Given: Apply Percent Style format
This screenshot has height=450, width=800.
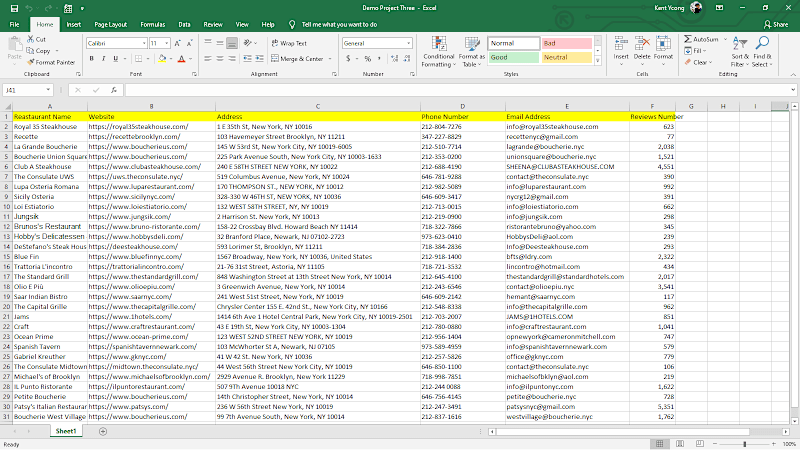Looking at the screenshot, I should click(x=367, y=59).
